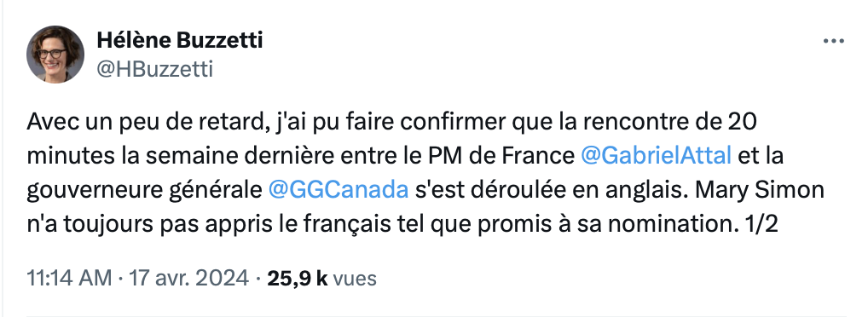Click the words déroulée en anglais
The height and width of the screenshot is (317, 868).
567,191
